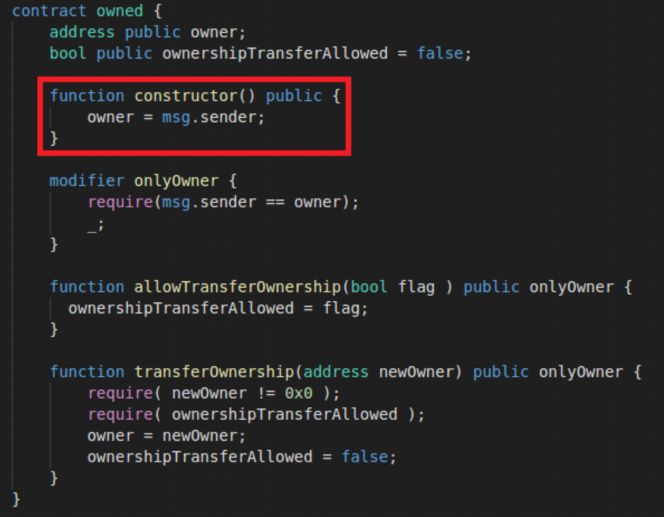Screen dimensions: 664x517
Task: Click 'require' inside the onlyOwner modifier
Action: 120,202
